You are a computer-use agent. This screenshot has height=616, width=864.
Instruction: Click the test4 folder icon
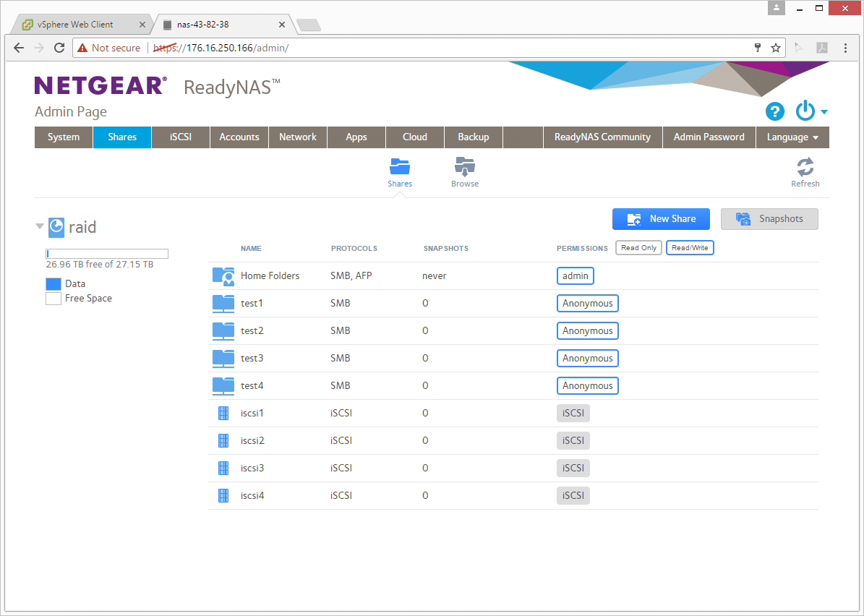(x=223, y=386)
